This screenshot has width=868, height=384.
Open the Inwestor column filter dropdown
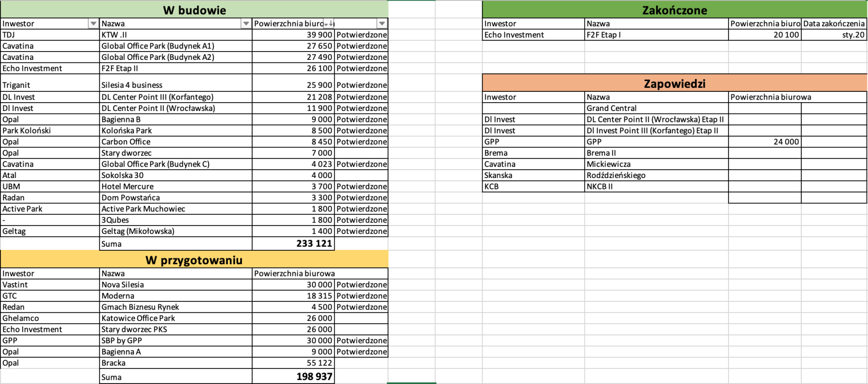[93, 24]
